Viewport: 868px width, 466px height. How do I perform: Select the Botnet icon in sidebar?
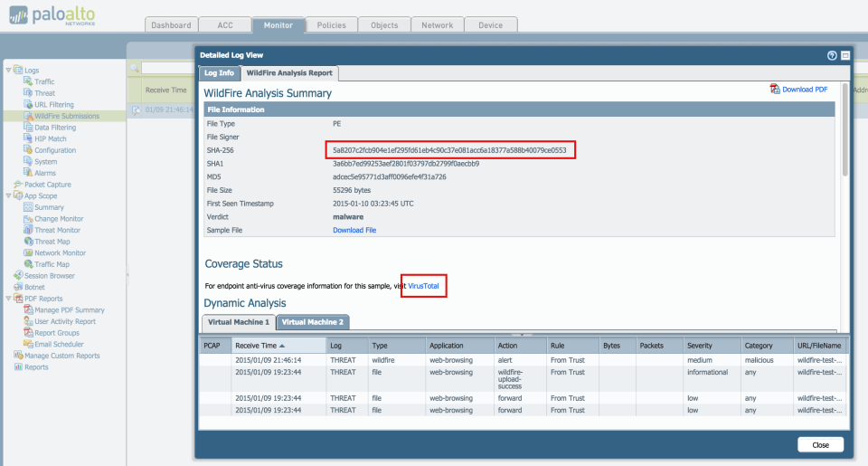pyautogui.click(x=18, y=287)
